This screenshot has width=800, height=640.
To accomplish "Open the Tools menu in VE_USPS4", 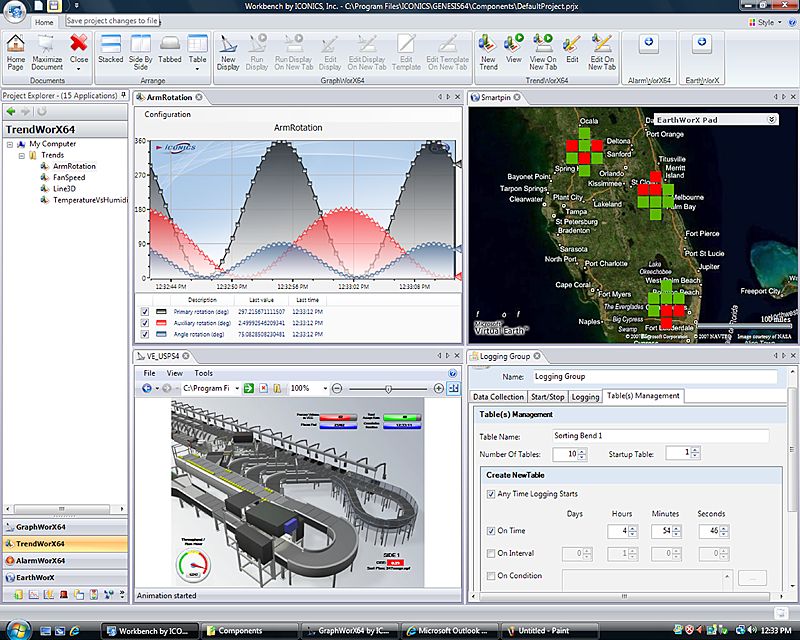I will 203,373.
